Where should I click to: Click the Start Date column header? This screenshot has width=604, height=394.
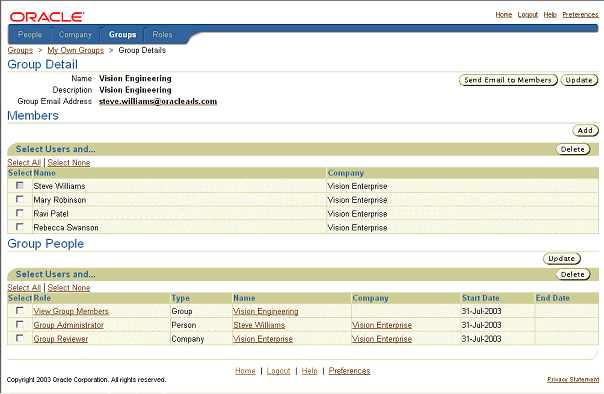481,298
